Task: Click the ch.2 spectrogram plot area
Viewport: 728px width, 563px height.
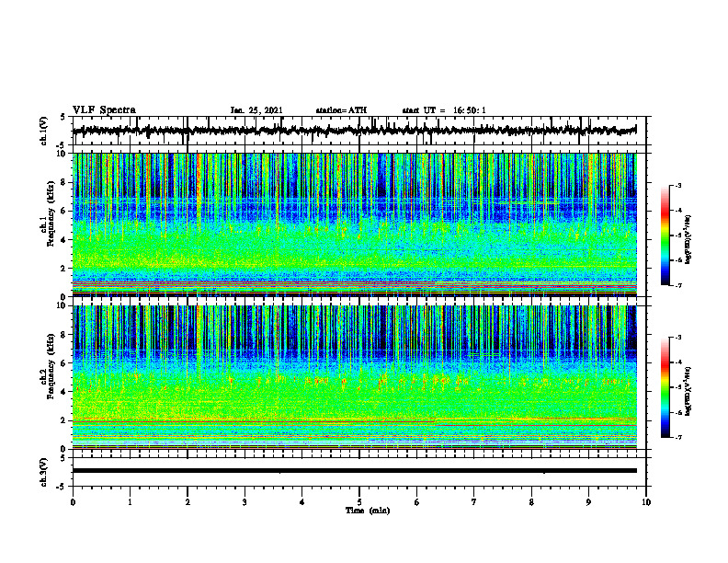Action: point(354,377)
